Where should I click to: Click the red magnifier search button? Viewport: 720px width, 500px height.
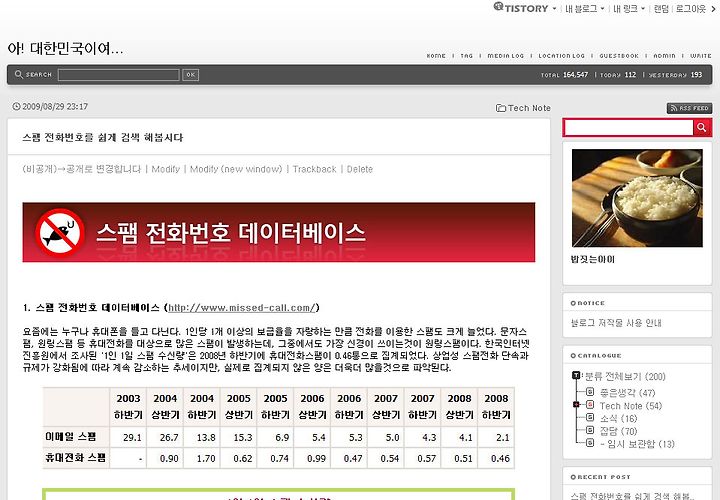(x=702, y=128)
